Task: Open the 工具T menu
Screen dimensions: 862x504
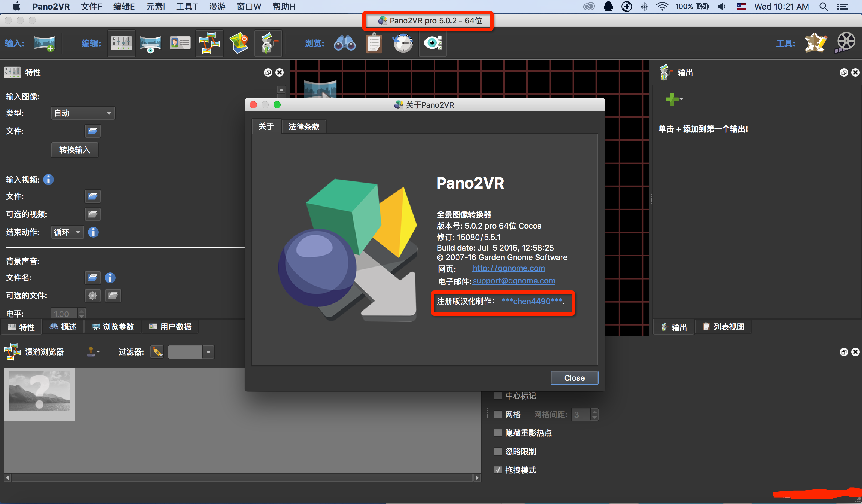Action: (187, 7)
